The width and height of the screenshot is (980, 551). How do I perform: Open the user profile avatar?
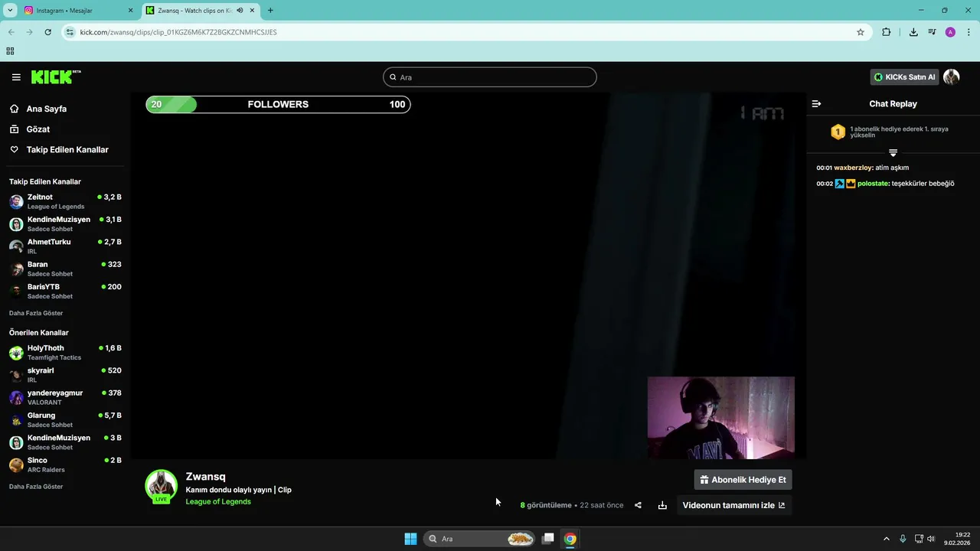click(x=951, y=77)
